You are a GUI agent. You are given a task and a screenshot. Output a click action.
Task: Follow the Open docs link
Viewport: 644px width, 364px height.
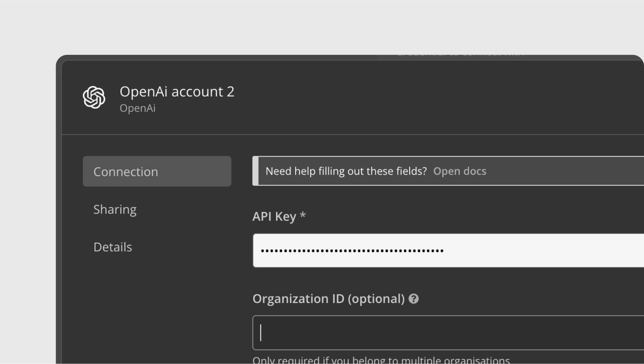pyautogui.click(x=460, y=171)
